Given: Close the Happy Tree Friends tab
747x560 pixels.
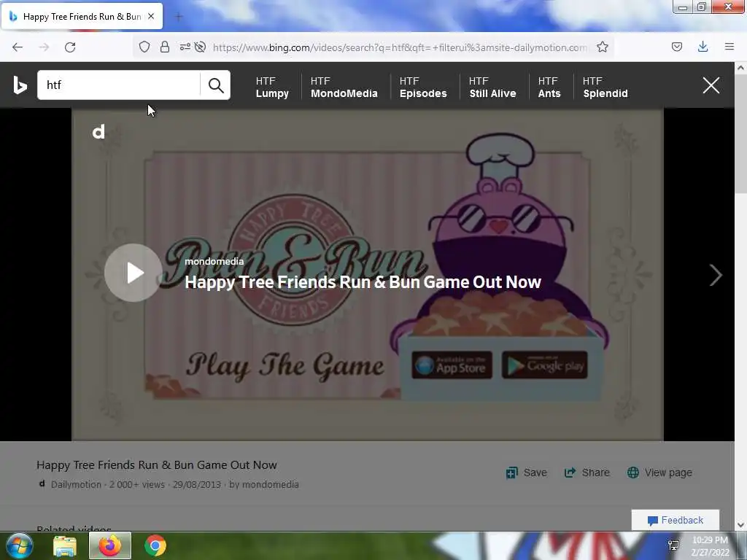Looking at the screenshot, I should pos(151,16).
